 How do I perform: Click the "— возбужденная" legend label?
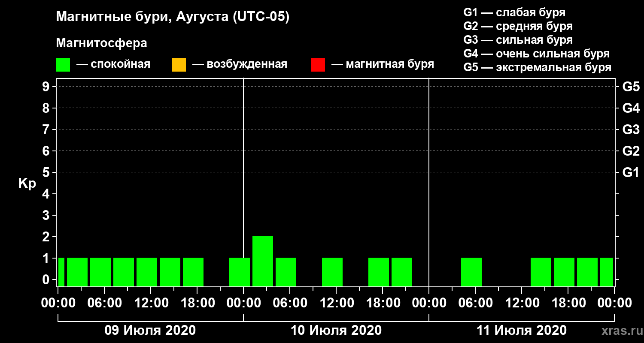pyautogui.click(x=240, y=64)
